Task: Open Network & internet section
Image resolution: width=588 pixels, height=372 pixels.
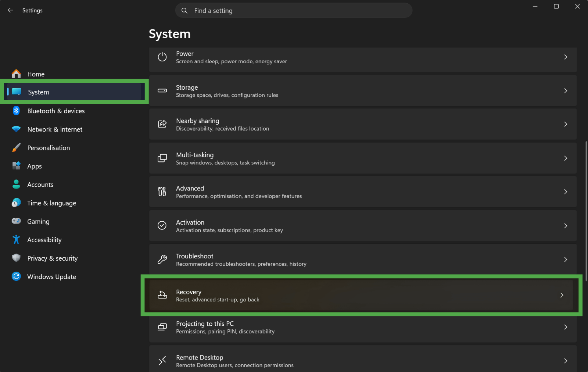Action: (73, 129)
